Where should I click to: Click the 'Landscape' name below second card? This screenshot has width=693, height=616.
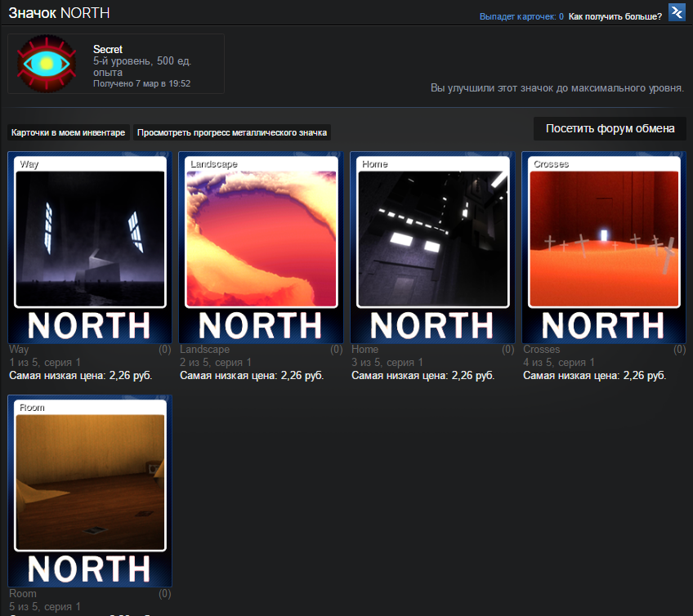(204, 350)
